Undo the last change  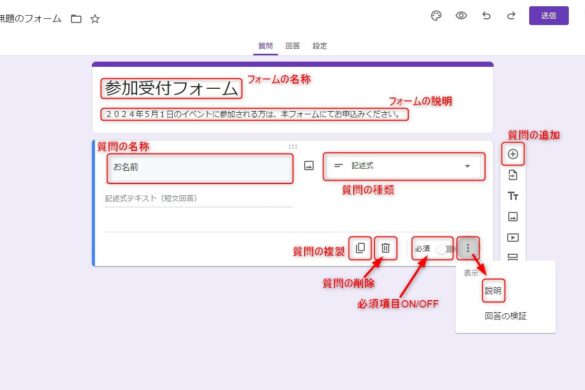486,16
